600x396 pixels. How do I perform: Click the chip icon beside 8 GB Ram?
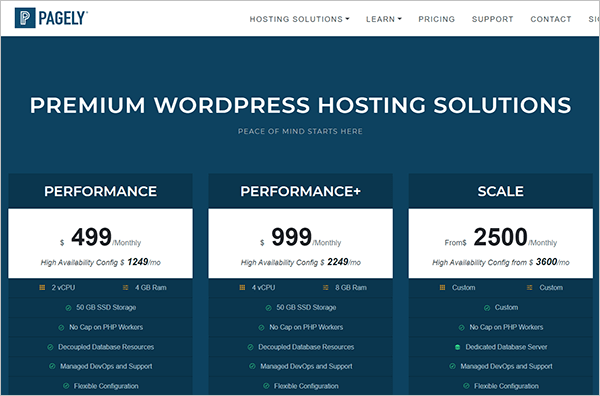click(x=326, y=287)
